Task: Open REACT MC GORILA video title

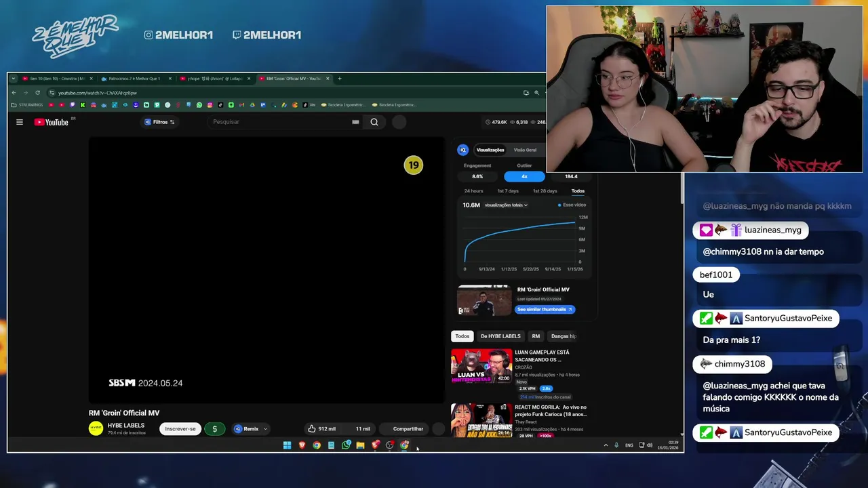Action: pos(551,410)
